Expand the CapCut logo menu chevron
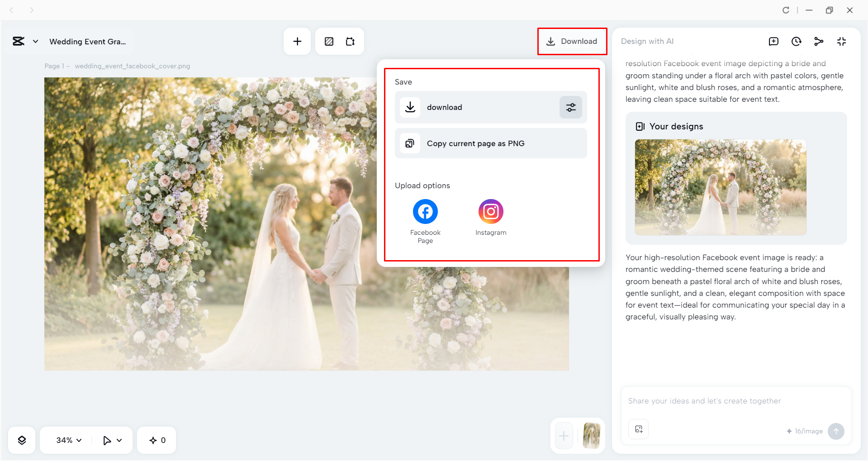The height and width of the screenshot is (461, 868). [x=35, y=42]
